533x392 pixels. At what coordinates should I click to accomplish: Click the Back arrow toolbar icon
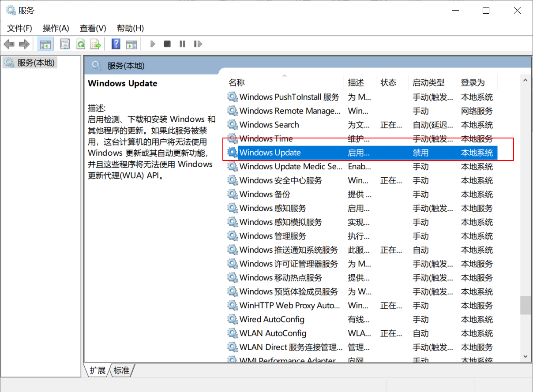(x=9, y=44)
